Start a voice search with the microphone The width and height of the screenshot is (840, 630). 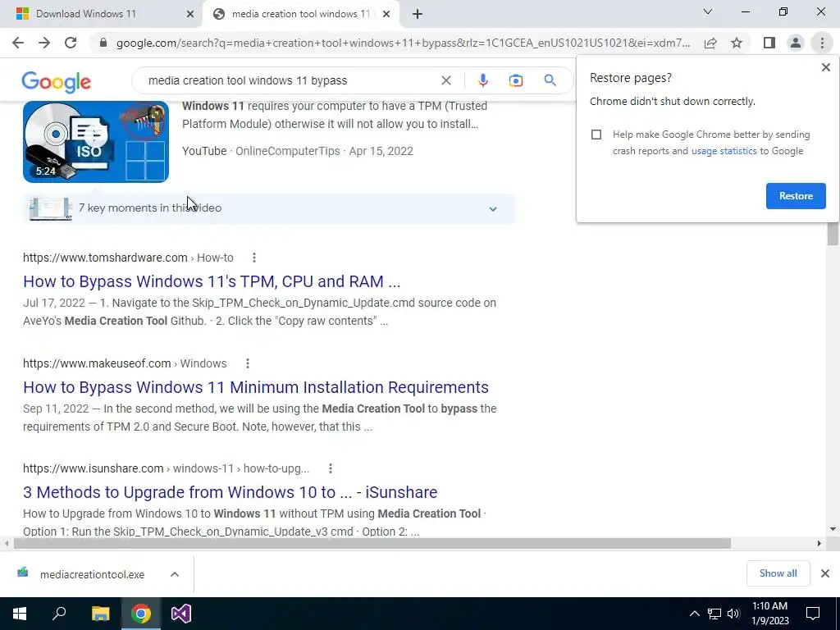[x=482, y=80]
